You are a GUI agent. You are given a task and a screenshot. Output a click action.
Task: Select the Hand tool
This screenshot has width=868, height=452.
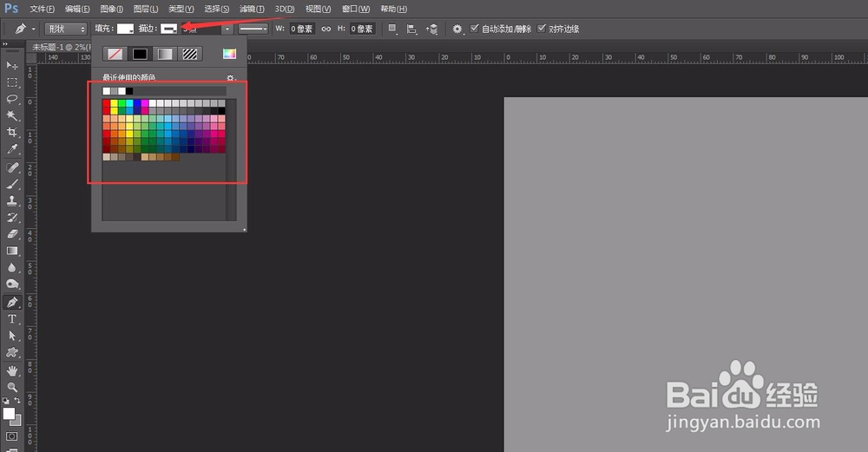click(x=11, y=370)
